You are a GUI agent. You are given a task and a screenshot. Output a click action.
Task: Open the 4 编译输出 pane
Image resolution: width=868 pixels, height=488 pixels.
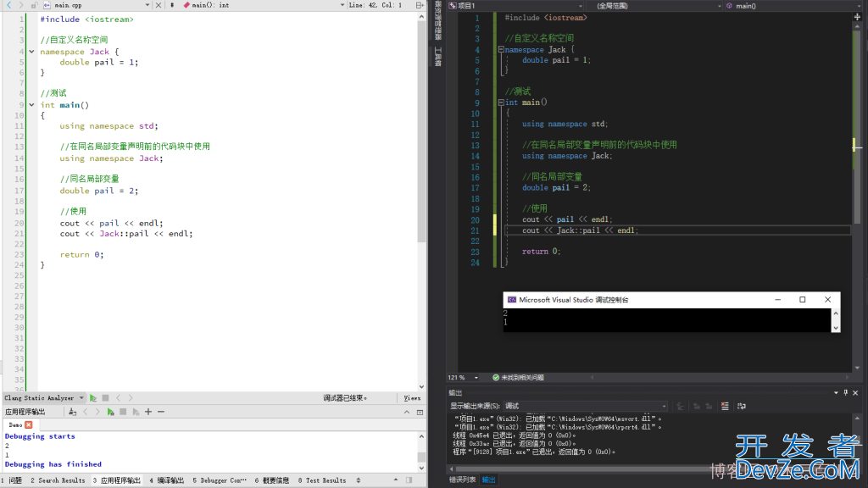(167, 480)
